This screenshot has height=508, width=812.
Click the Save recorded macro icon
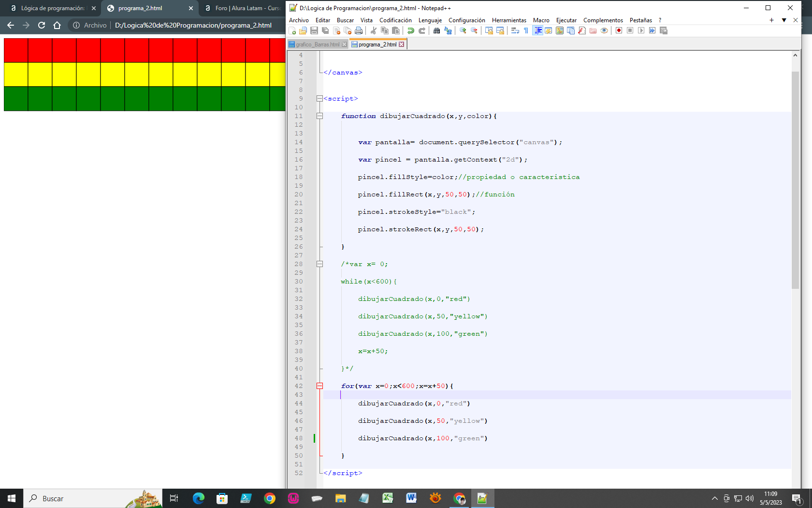coord(663,30)
